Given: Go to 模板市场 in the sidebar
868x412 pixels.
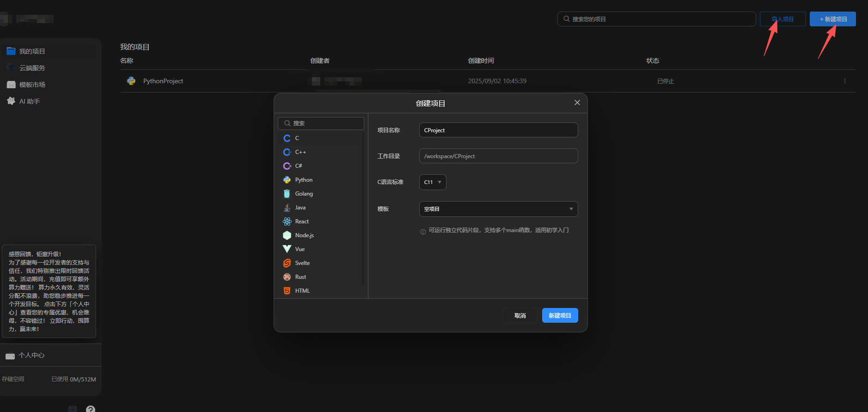Looking at the screenshot, I should [32, 85].
